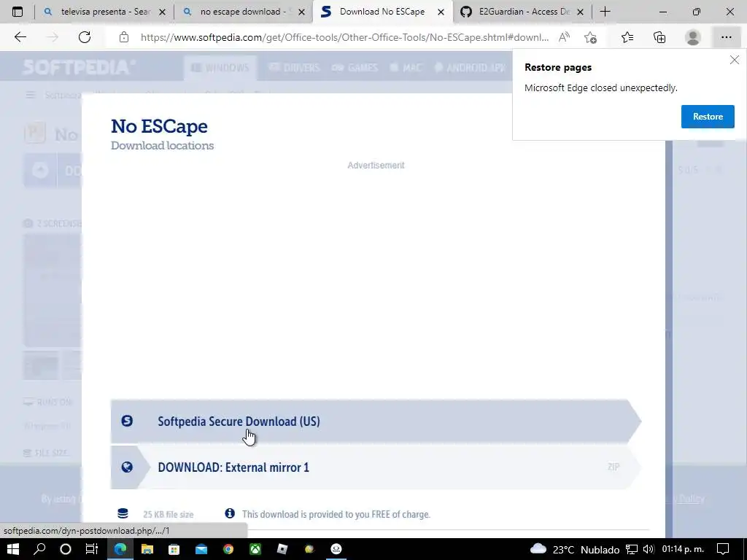
Task: Click the Download locations subtitle
Action: (163, 146)
